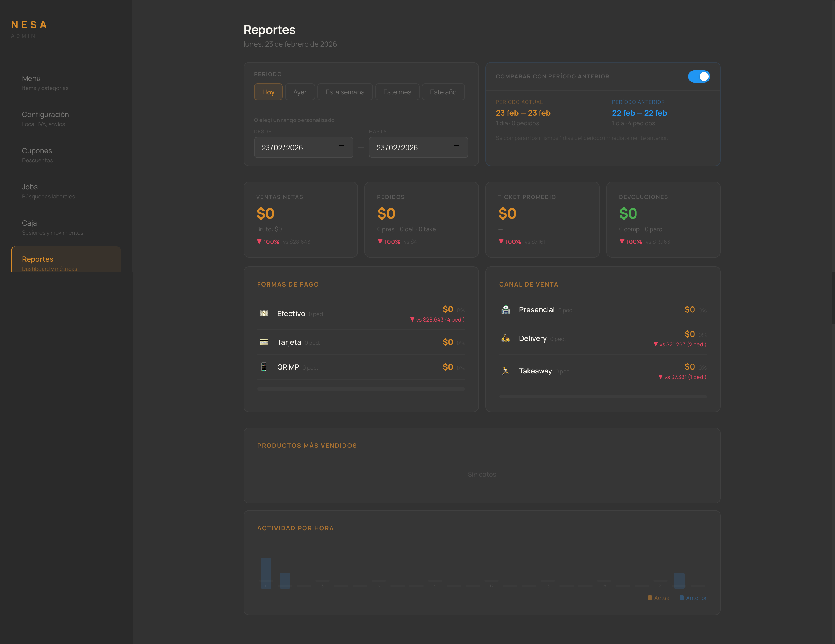Click the storefront icon next to Presencial

[506, 310]
